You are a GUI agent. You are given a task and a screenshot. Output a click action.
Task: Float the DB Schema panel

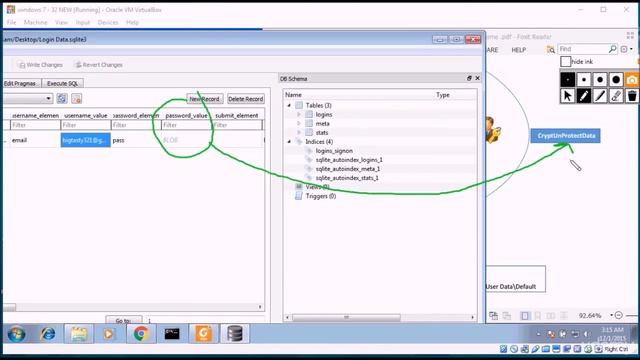[x=469, y=78]
